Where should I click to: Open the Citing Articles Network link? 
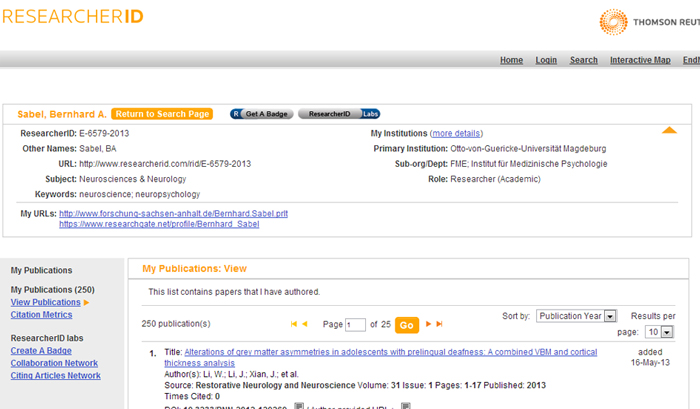[x=55, y=376]
